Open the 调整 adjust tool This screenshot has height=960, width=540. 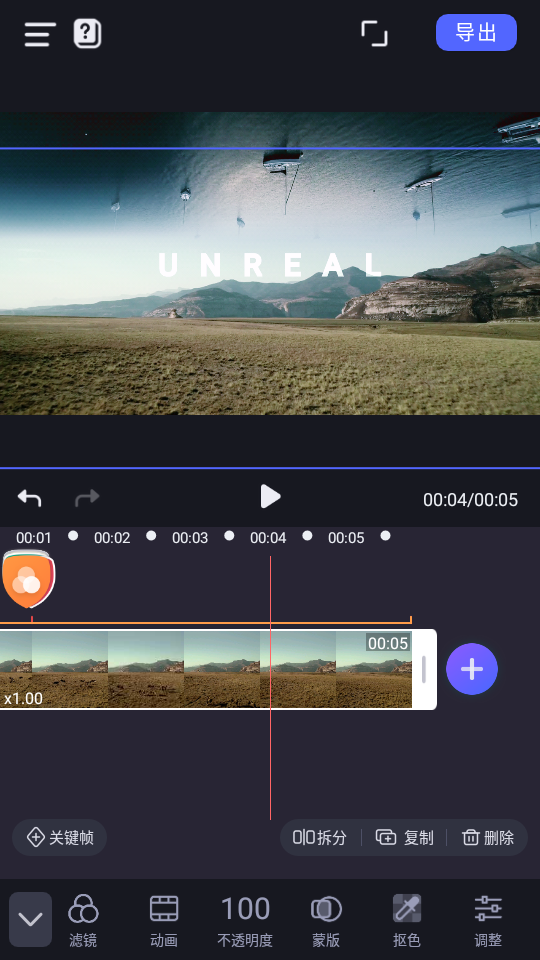(x=488, y=921)
